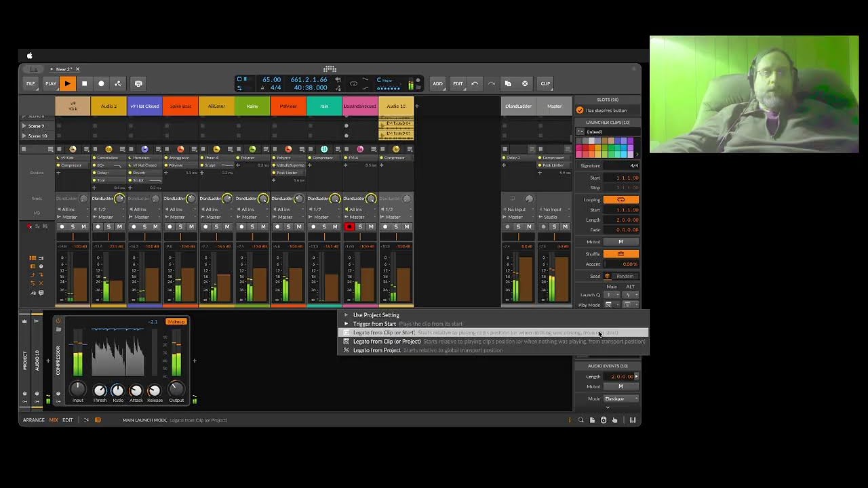Select the rain track header
868x488 pixels.
pyautogui.click(x=324, y=106)
